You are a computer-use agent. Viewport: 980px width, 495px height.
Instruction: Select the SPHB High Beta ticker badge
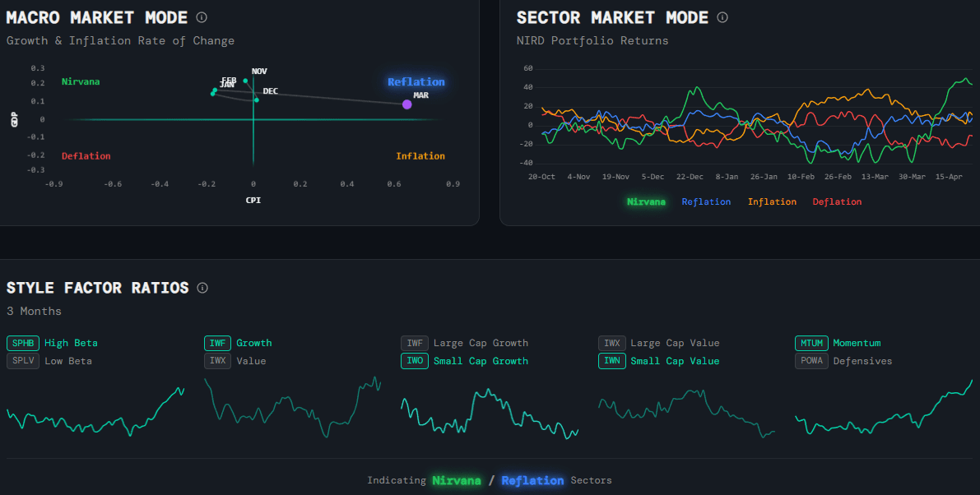point(22,343)
